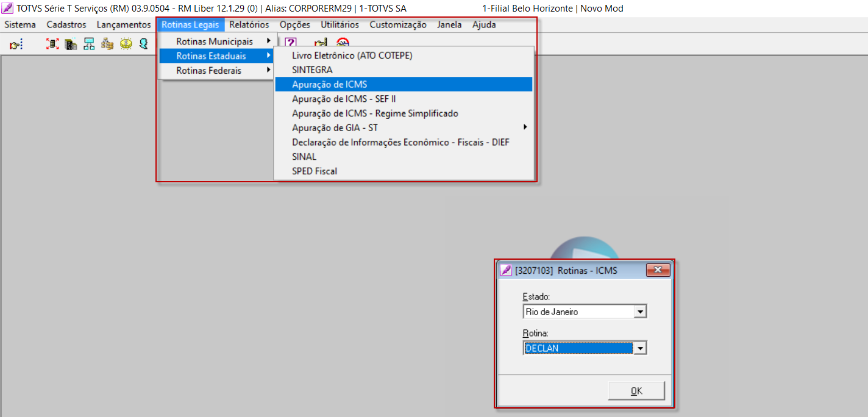
Task: Click the orange hierarchy chart toolbar icon
Action: coord(107,44)
